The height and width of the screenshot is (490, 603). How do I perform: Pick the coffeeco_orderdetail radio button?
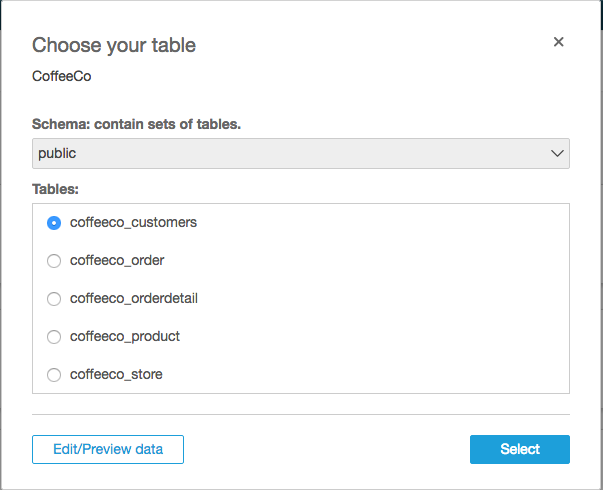click(54, 299)
